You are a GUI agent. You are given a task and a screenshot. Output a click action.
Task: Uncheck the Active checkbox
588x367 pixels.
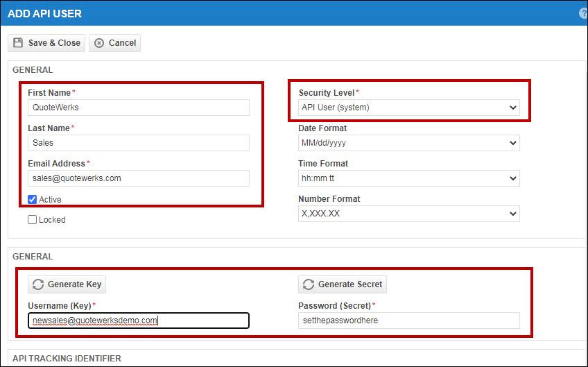pos(33,200)
